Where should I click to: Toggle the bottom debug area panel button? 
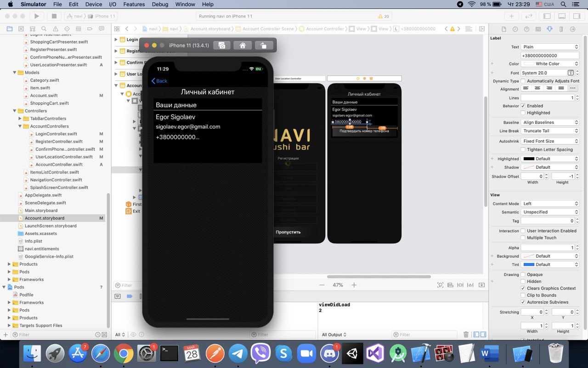pyautogui.click(x=561, y=16)
